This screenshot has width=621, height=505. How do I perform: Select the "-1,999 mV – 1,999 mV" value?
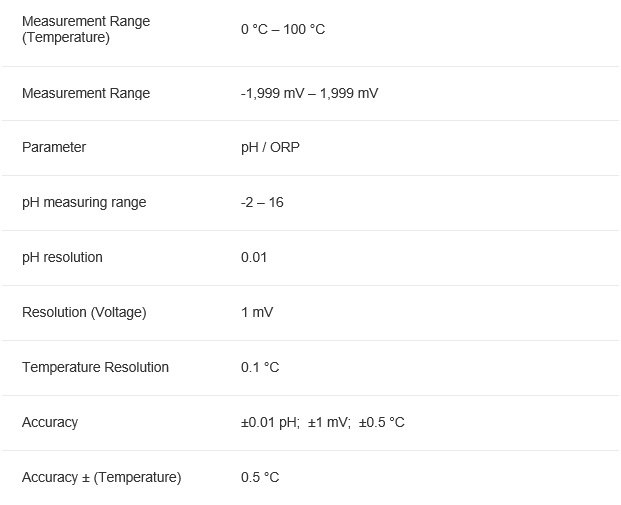[309, 93]
